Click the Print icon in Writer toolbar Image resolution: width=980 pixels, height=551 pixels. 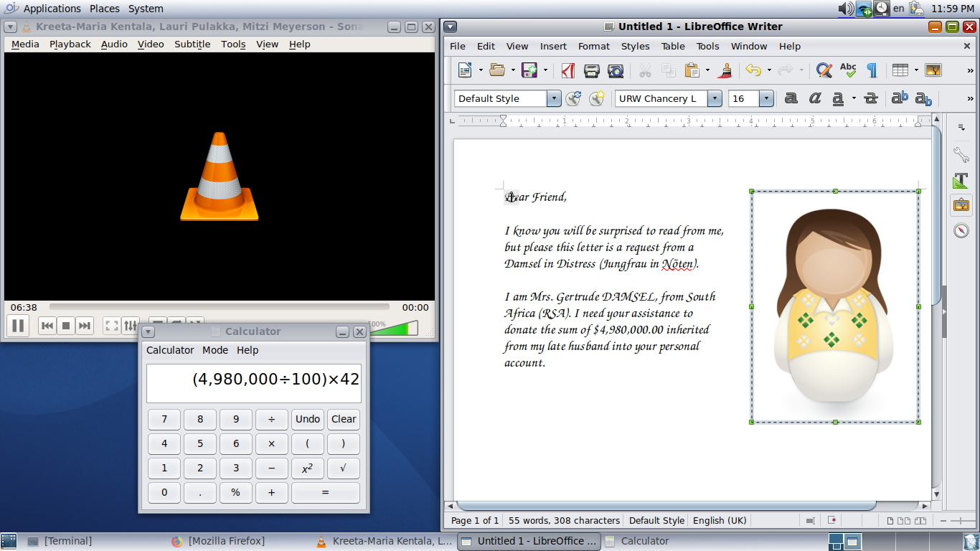[x=592, y=70]
